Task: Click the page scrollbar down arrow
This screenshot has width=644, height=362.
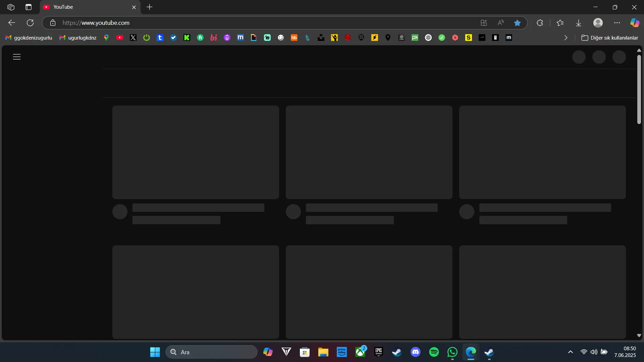Action: point(639,336)
